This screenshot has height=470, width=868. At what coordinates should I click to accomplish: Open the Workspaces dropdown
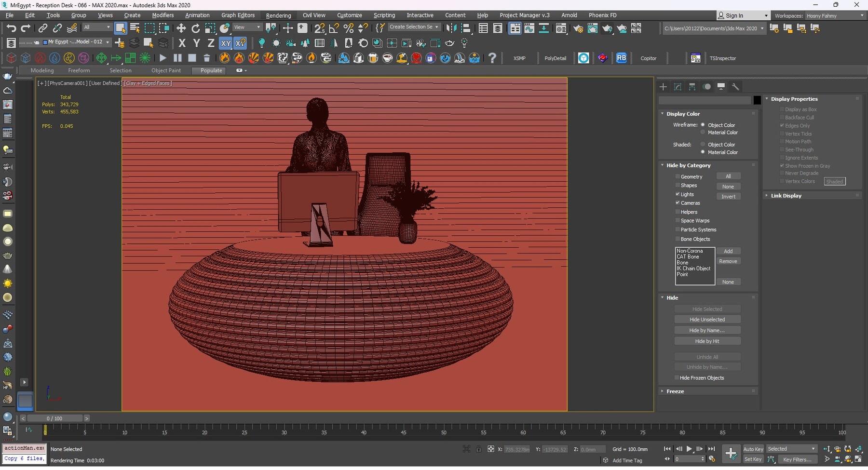[x=835, y=16]
